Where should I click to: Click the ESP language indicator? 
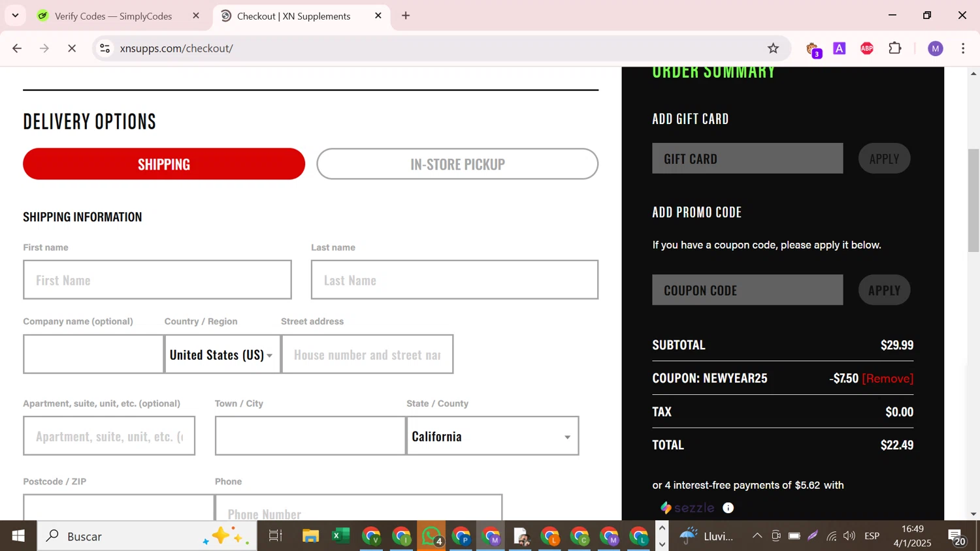click(872, 536)
